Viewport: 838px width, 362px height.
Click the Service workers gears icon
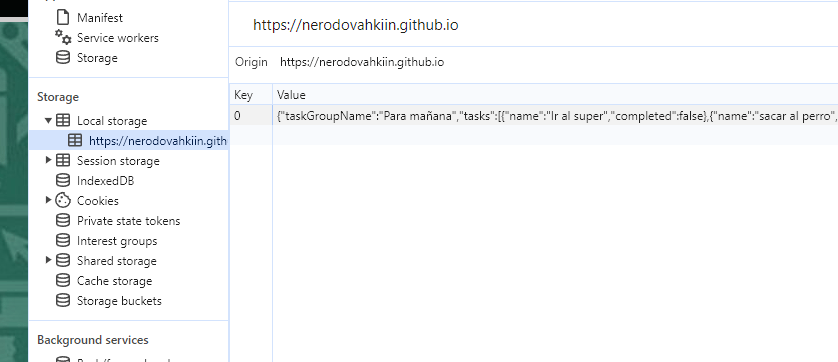click(63, 37)
